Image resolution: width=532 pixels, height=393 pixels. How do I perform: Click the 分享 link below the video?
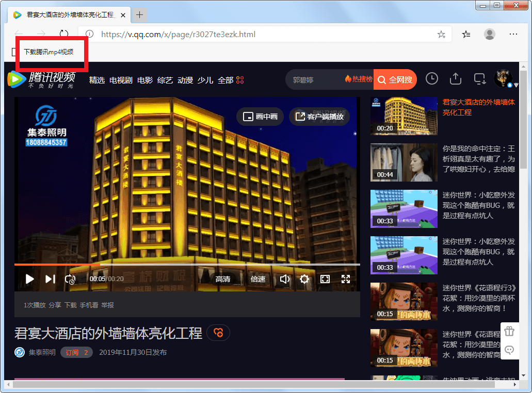tap(55, 305)
